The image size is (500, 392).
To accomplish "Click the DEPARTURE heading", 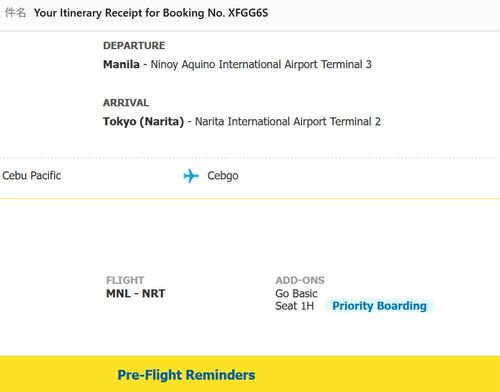I will click(134, 46).
